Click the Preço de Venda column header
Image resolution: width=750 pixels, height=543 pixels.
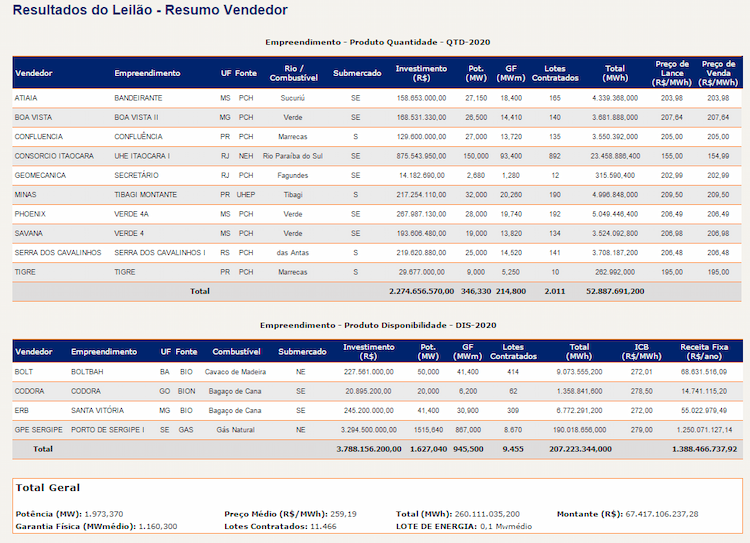pyautogui.click(x=718, y=73)
